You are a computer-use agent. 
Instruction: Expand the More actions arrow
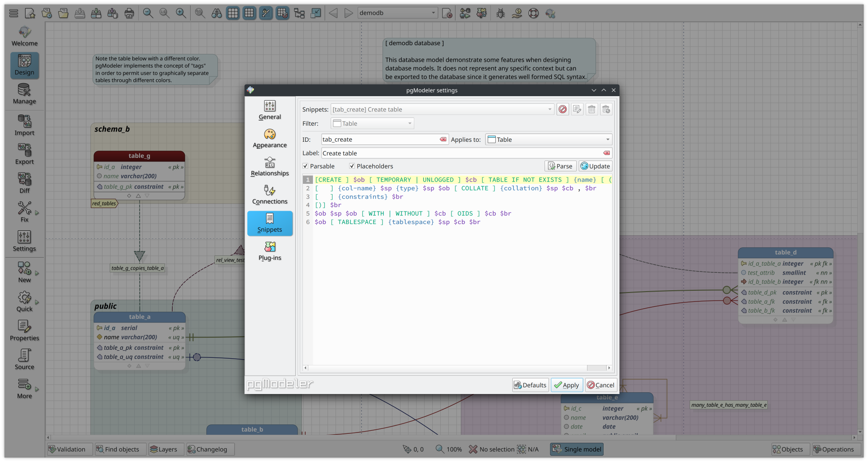(x=37, y=390)
